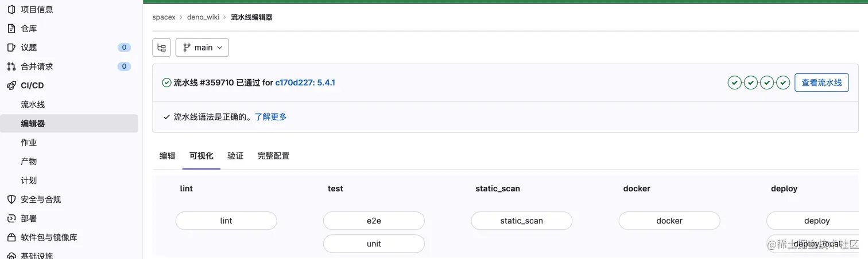The height and width of the screenshot is (259, 868).
Task: Click the CI/CD rocket icon
Action: 11,85
